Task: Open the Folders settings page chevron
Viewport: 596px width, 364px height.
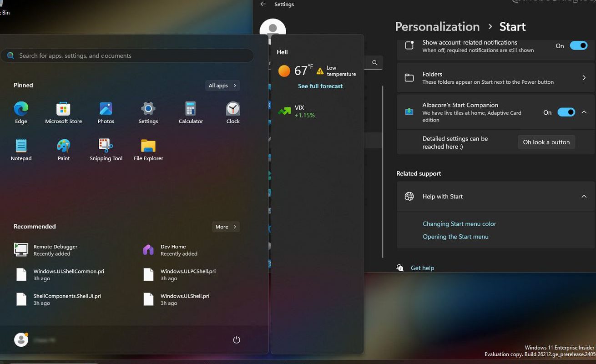Action: coord(584,78)
